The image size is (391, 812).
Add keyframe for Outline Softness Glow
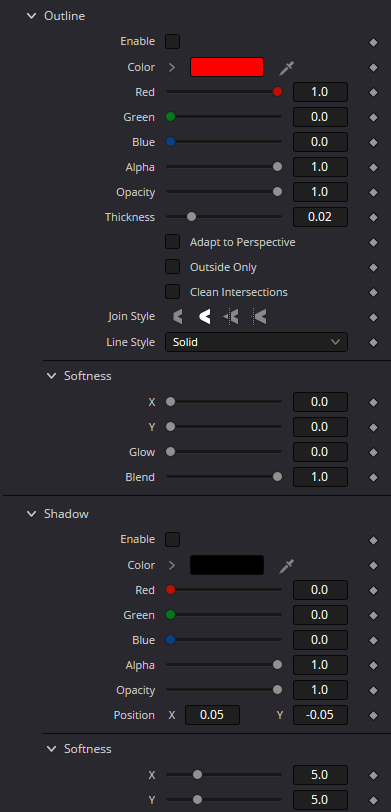click(x=373, y=453)
